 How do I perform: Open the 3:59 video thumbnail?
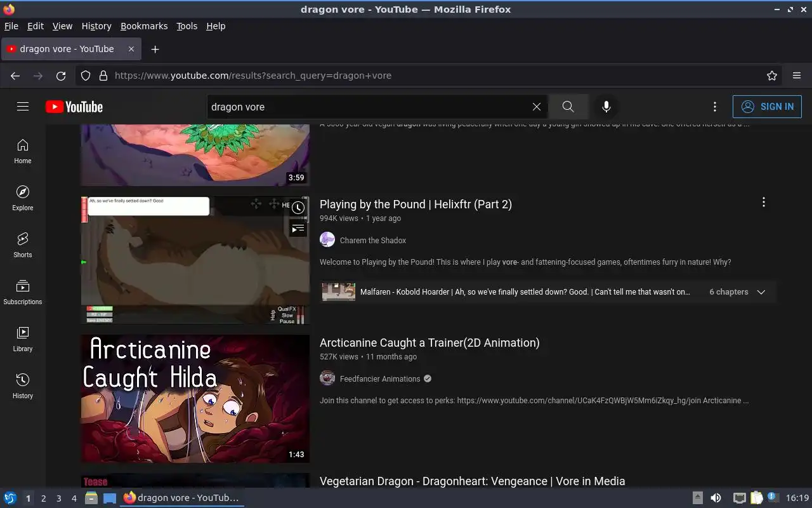point(195,155)
